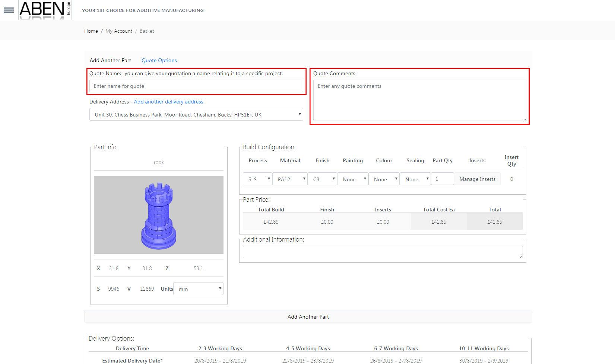Click Add another delivery address link

(x=168, y=102)
